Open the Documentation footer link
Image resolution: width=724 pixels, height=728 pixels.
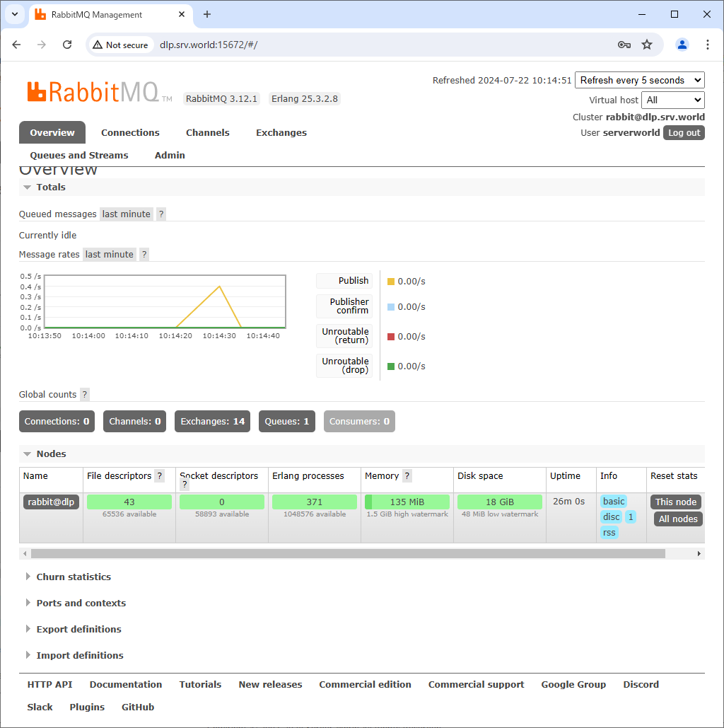[126, 684]
